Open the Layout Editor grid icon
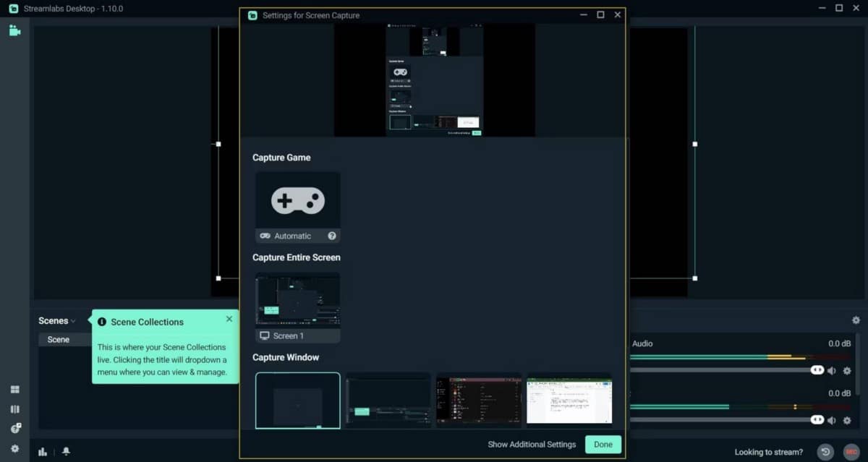 pos(14,390)
